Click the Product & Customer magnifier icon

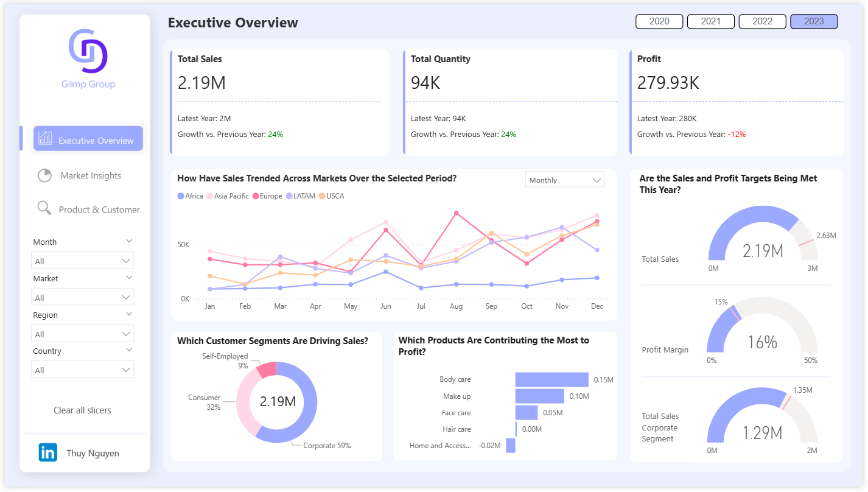coord(44,209)
